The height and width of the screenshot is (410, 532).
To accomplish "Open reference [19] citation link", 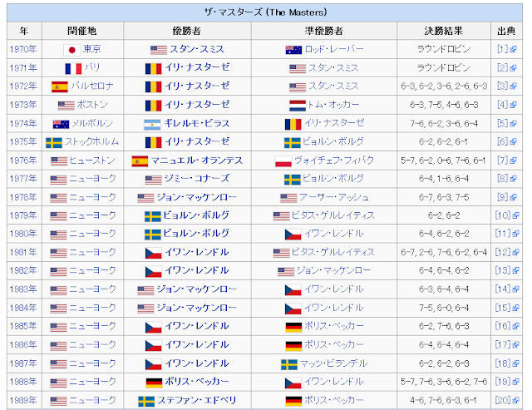I will [503, 382].
